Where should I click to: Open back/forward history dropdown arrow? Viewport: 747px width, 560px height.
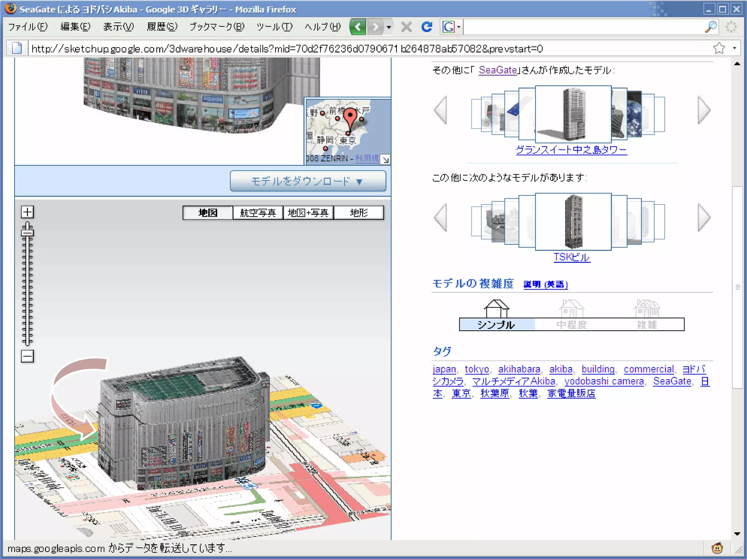[x=389, y=27]
